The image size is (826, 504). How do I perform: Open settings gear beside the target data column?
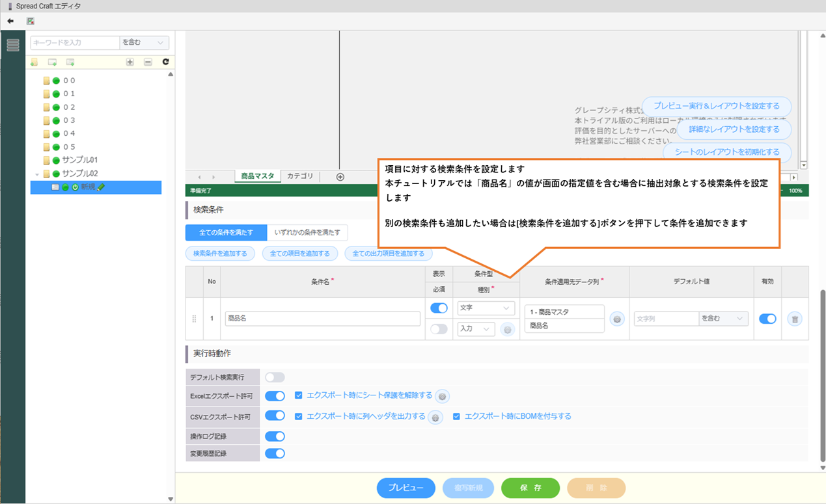(617, 319)
